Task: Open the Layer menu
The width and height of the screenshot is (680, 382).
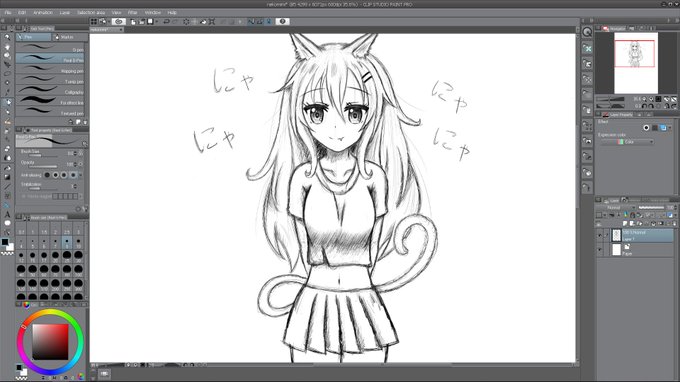Action: pos(65,13)
